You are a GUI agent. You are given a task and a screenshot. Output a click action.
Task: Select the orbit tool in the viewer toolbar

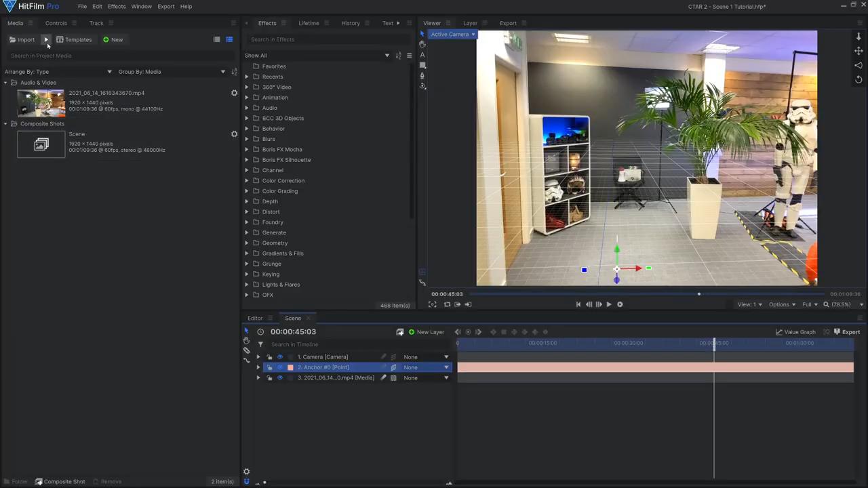pyautogui.click(x=422, y=86)
